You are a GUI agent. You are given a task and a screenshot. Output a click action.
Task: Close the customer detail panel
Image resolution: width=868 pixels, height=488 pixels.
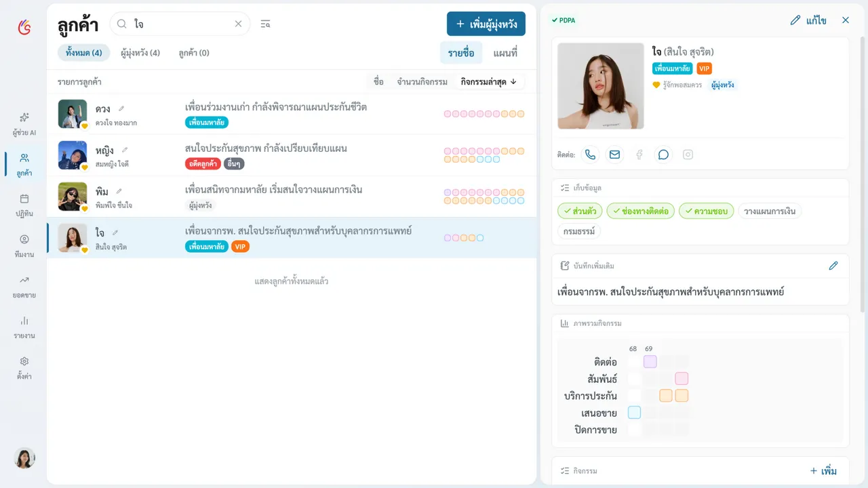pos(846,20)
